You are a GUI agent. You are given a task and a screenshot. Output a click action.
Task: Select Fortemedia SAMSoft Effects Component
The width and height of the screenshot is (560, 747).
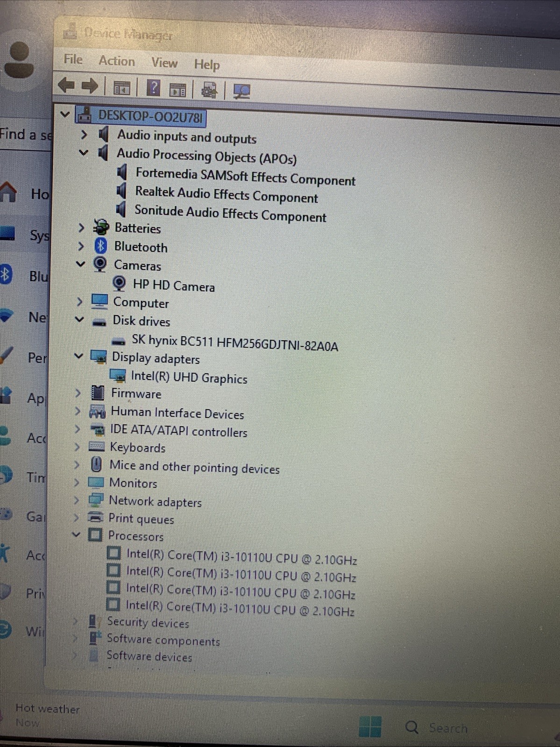[x=245, y=177]
